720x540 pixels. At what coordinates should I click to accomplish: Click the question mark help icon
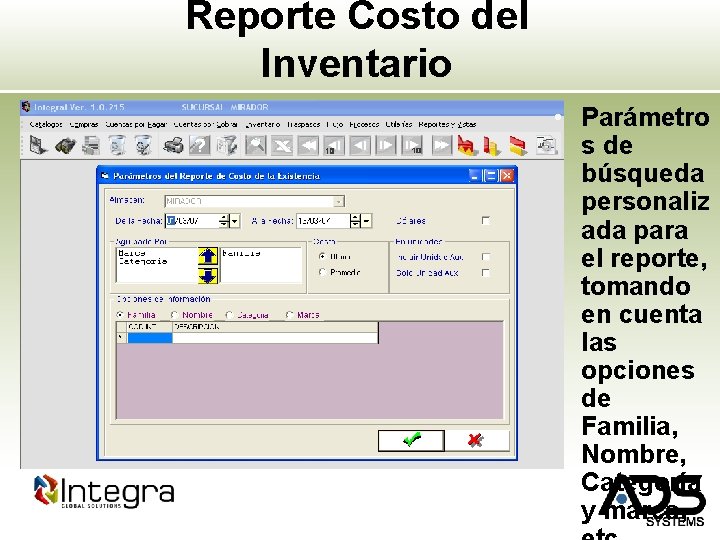(200, 146)
